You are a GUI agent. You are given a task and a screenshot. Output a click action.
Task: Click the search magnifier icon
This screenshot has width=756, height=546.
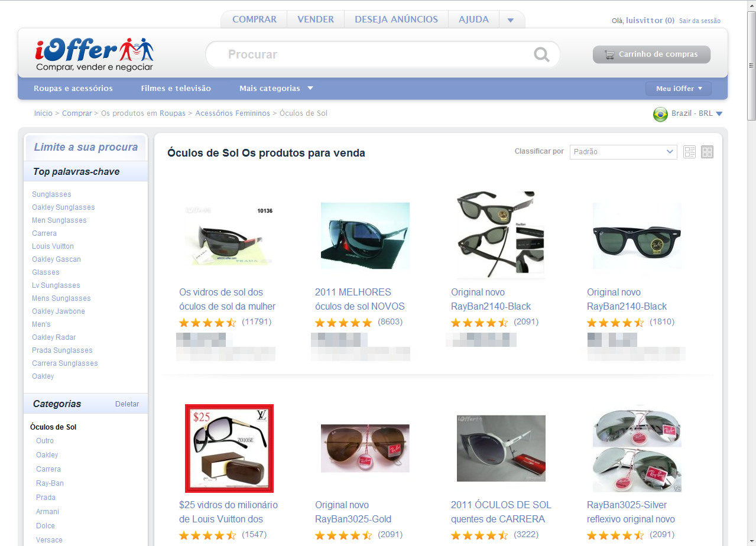point(541,54)
